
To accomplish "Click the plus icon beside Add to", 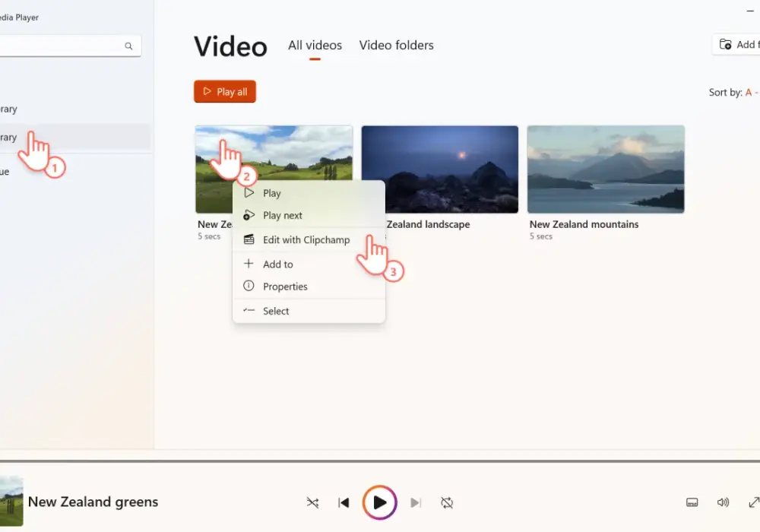I will [249, 264].
